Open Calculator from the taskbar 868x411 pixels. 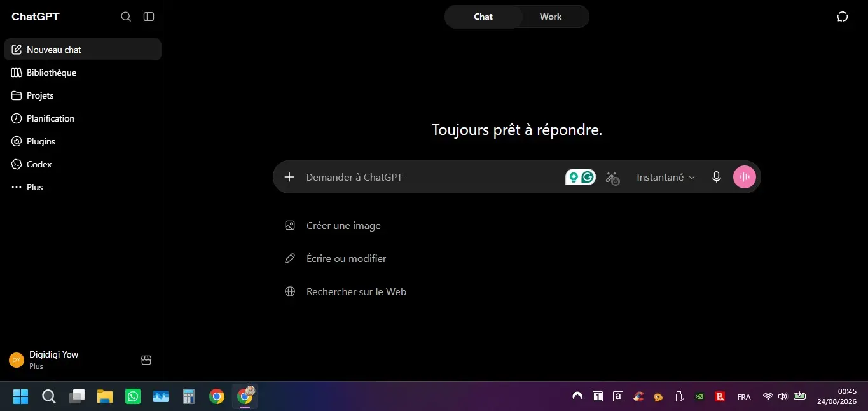pyautogui.click(x=189, y=396)
